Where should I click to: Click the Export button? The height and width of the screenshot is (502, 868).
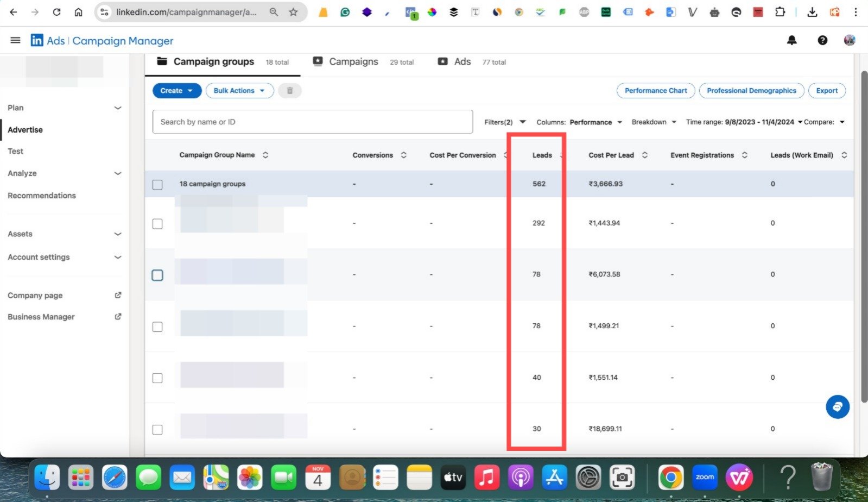pyautogui.click(x=826, y=91)
